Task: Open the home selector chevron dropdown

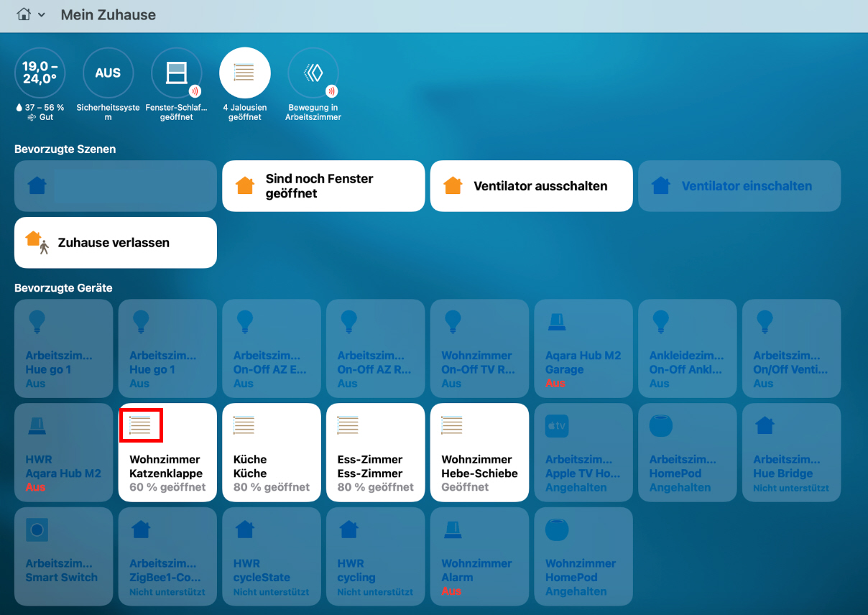Action: click(x=42, y=15)
